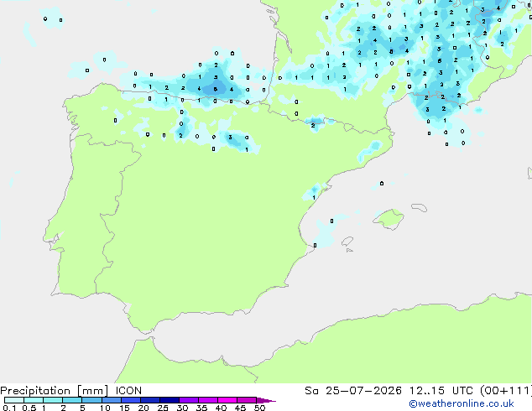
Task: Click the legend label '0.1'
Action: [9, 408]
